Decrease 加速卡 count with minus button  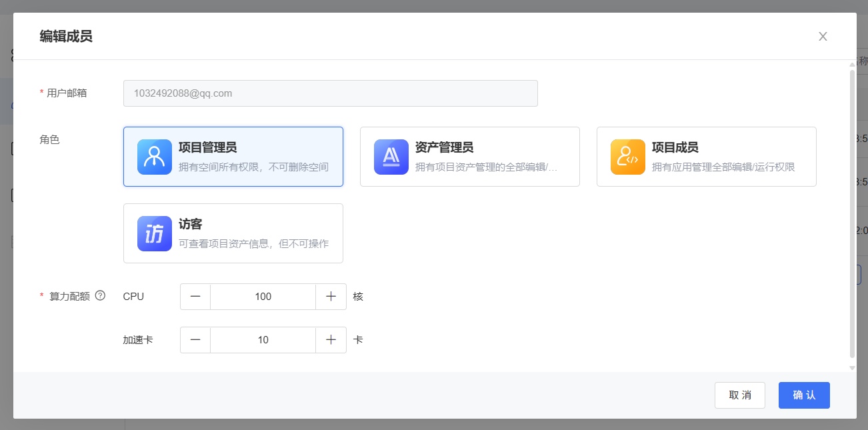tap(195, 340)
